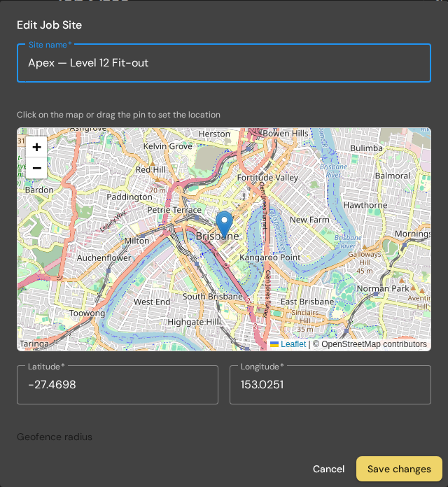Set location at Bardon label
The image size is (448, 487).
[39, 190]
